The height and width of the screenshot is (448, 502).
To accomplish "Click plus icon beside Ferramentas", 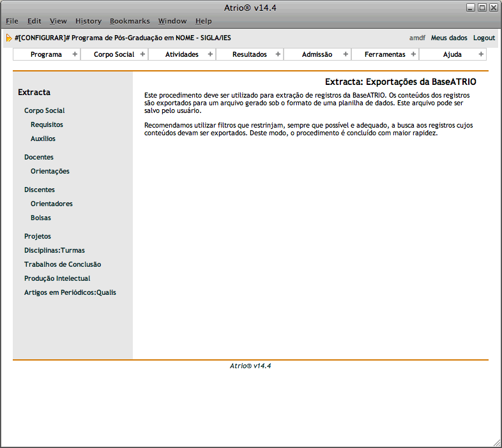I will (x=413, y=54).
